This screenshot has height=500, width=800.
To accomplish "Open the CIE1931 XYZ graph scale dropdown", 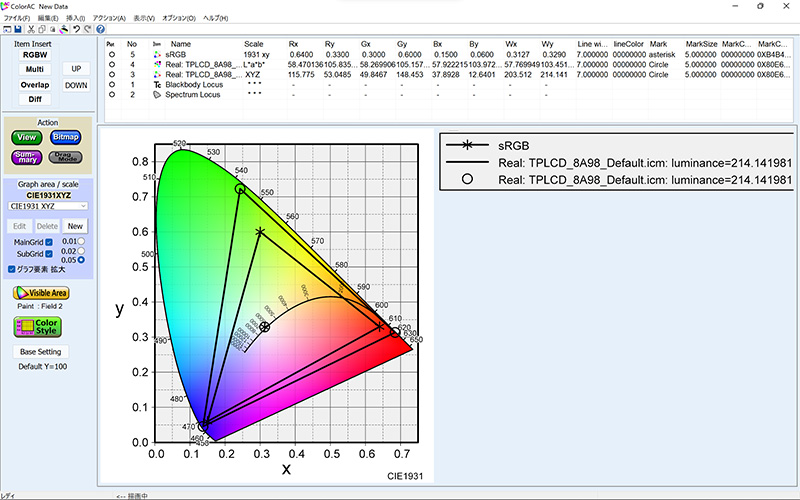I will (x=48, y=205).
